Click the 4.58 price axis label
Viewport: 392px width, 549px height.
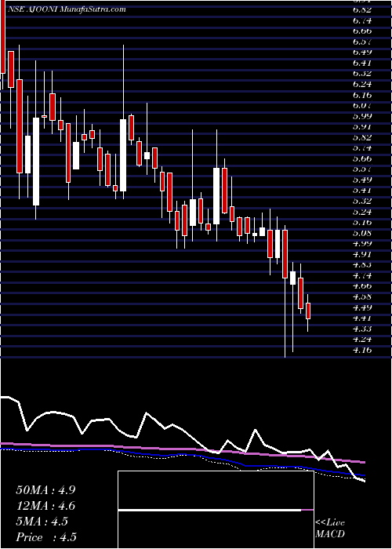(362, 296)
